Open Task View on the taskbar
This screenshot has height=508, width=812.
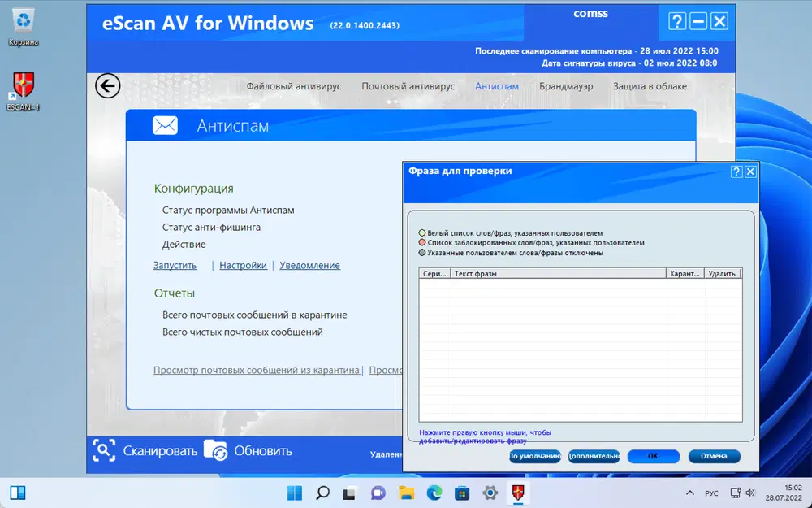350,493
